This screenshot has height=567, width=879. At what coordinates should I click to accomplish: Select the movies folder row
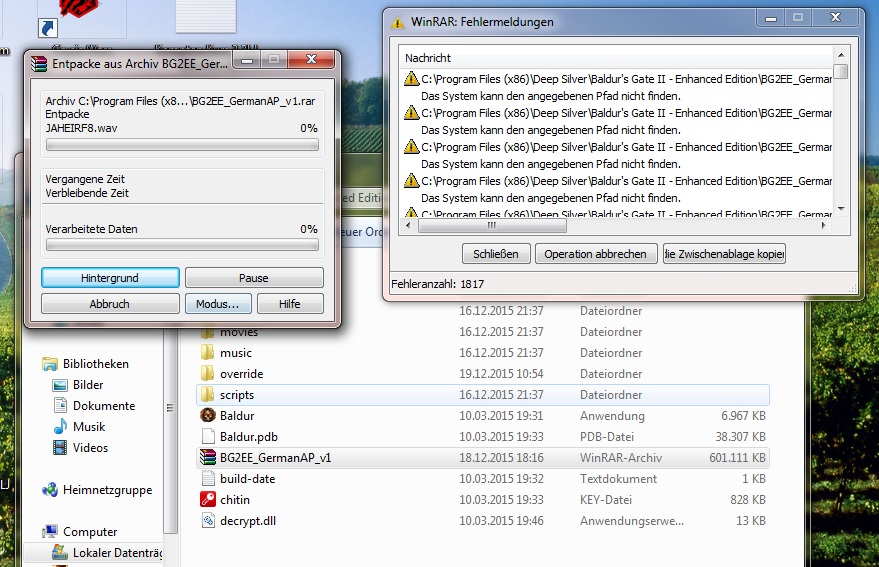point(484,332)
